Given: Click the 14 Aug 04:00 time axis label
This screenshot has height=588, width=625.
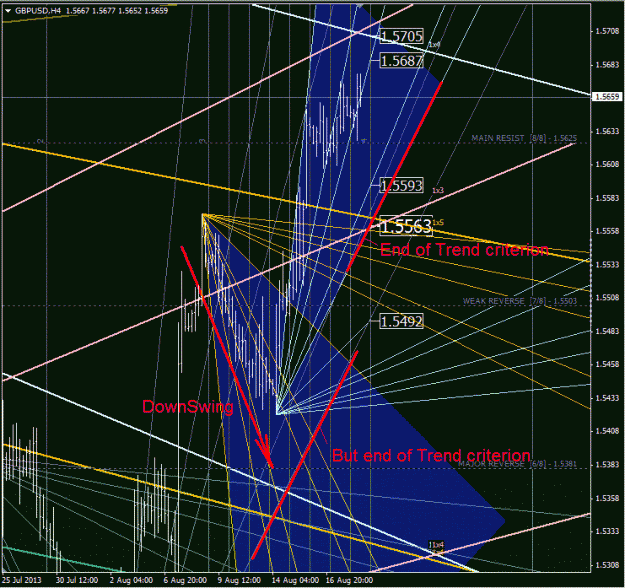Looking at the screenshot, I should [x=295, y=580].
